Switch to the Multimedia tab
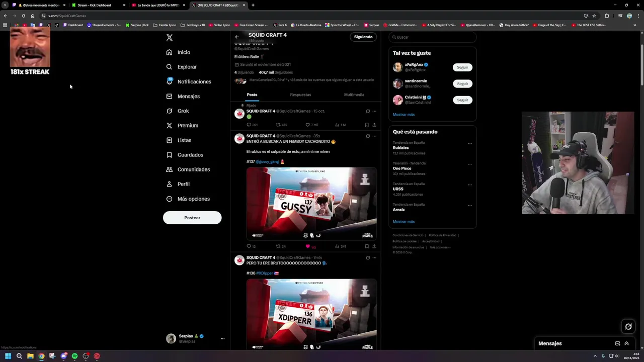Viewport: 644px width, 362px height. [354, 95]
